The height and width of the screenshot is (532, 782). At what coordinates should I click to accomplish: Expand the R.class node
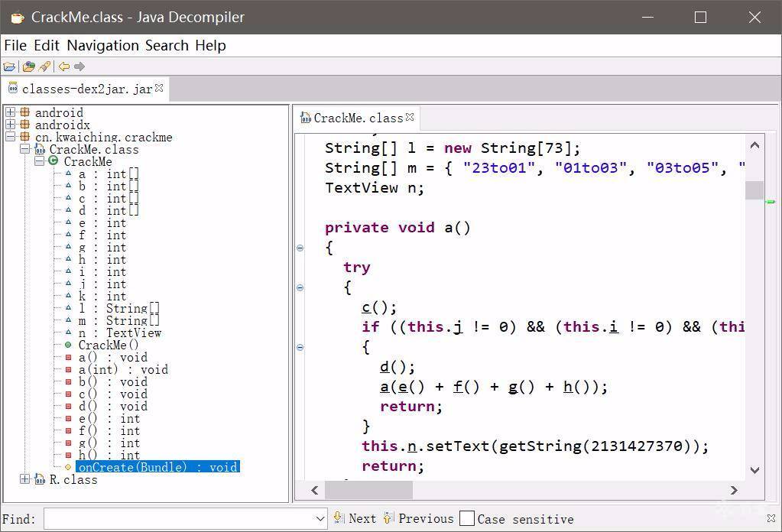coord(24,479)
